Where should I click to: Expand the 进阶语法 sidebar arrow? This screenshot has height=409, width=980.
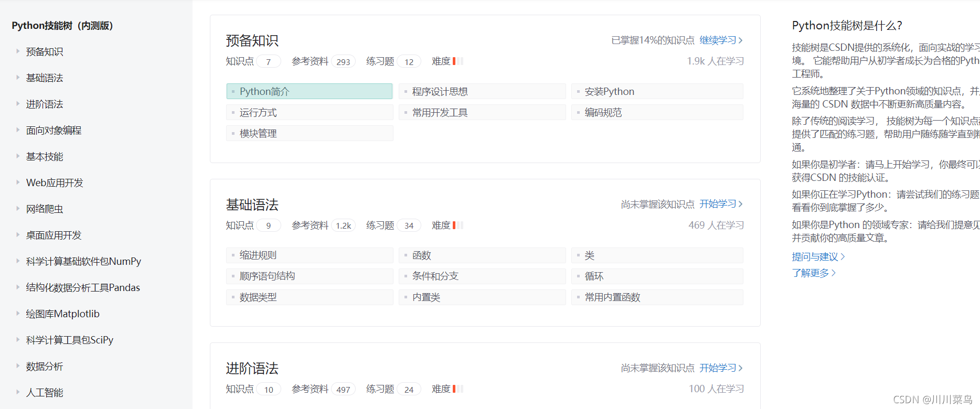(x=18, y=104)
